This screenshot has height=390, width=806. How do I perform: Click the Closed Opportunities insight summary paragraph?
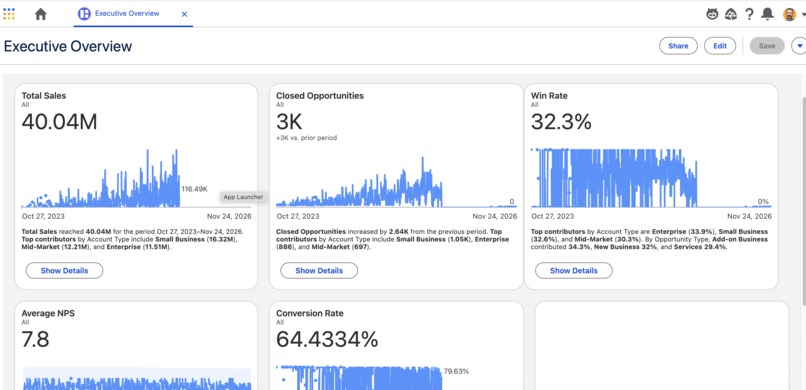[393, 239]
